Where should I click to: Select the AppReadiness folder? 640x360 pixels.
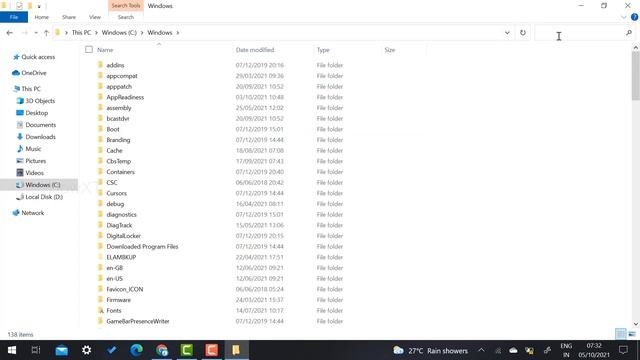click(125, 97)
